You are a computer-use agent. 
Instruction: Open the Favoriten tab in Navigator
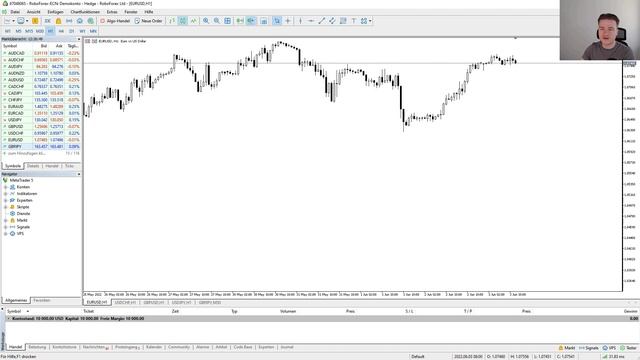pyautogui.click(x=42, y=300)
